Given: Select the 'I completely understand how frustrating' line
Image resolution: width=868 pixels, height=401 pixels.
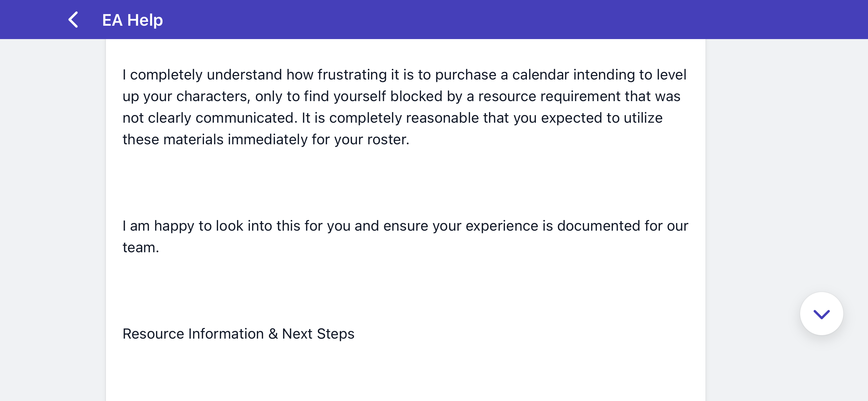Looking at the screenshot, I should [x=404, y=75].
